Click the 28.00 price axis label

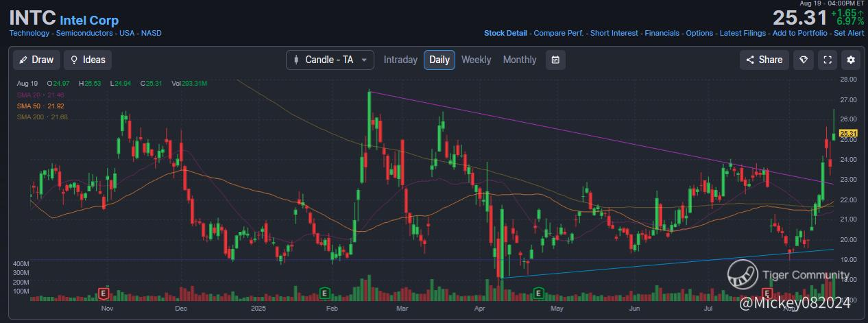[x=849, y=80]
